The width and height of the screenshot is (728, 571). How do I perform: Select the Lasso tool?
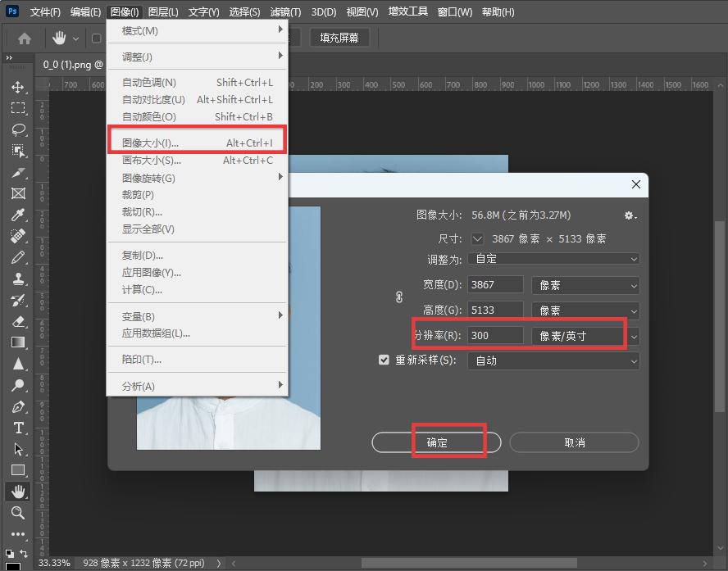click(x=18, y=129)
